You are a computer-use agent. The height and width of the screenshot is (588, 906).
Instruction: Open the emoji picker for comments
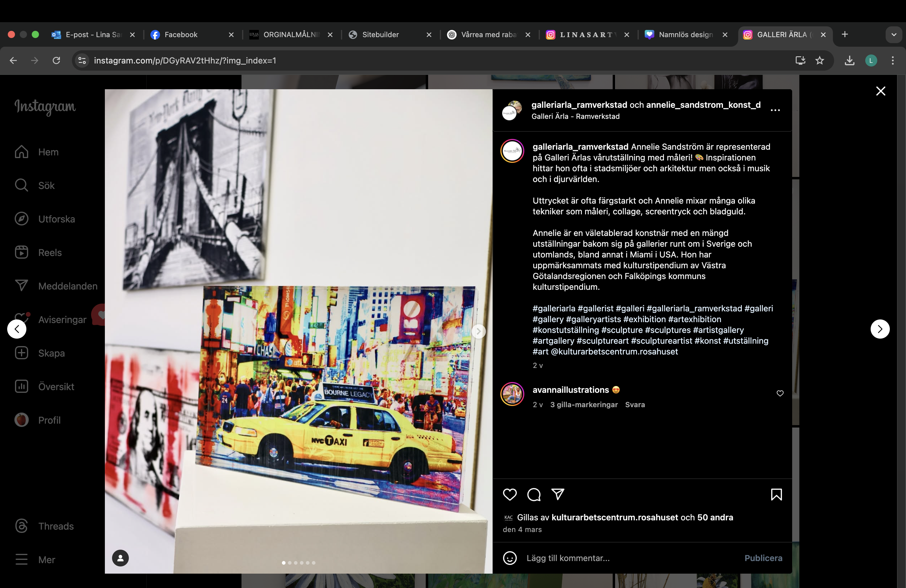coord(510,558)
